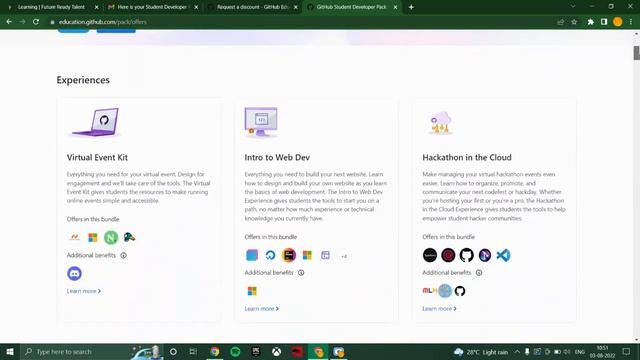Viewport: 640px width, 360px height.
Task: Click the Microsoft logo in Virtual Event Kit bundle
Action: (93, 238)
